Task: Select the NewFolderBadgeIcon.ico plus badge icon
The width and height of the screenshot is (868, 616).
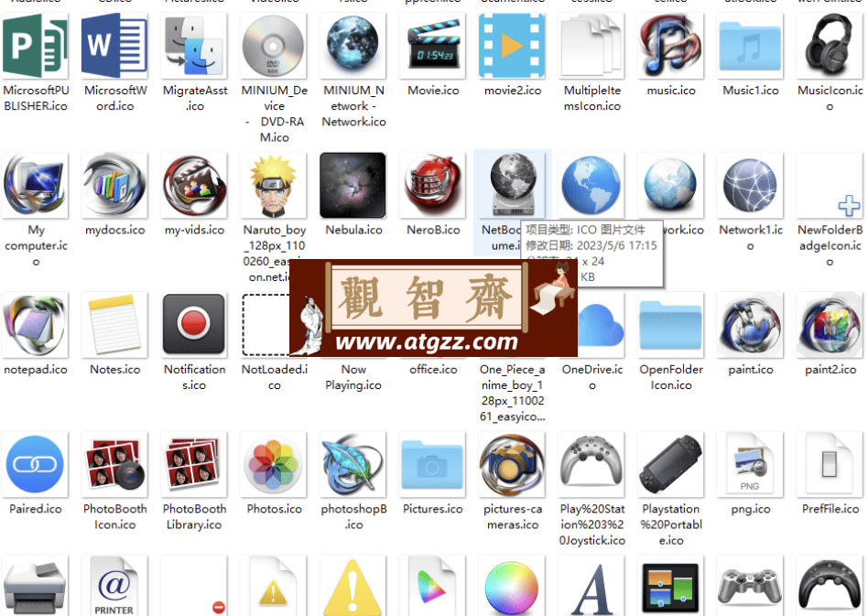Action: (830, 186)
